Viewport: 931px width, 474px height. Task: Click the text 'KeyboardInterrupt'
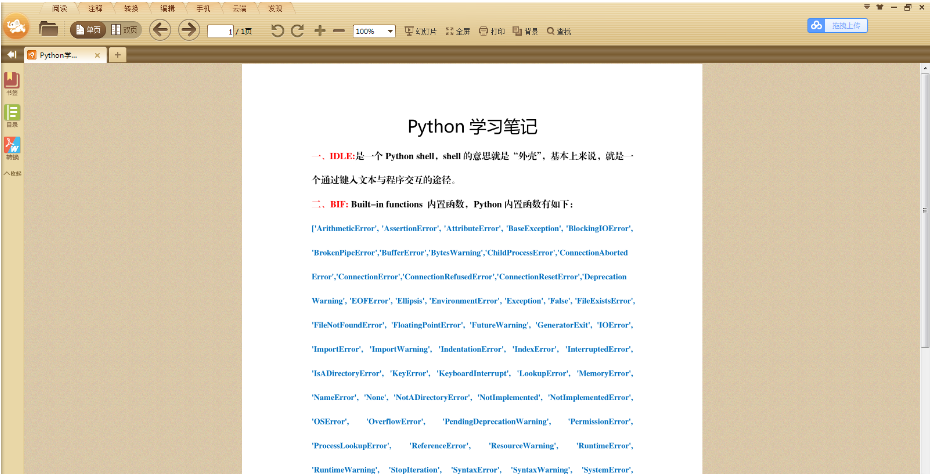point(473,374)
